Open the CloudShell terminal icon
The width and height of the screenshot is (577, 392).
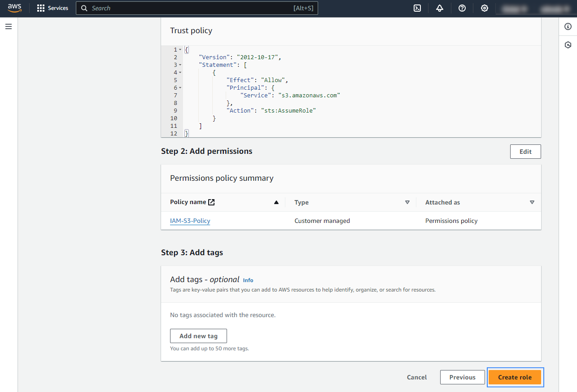[417, 8]
